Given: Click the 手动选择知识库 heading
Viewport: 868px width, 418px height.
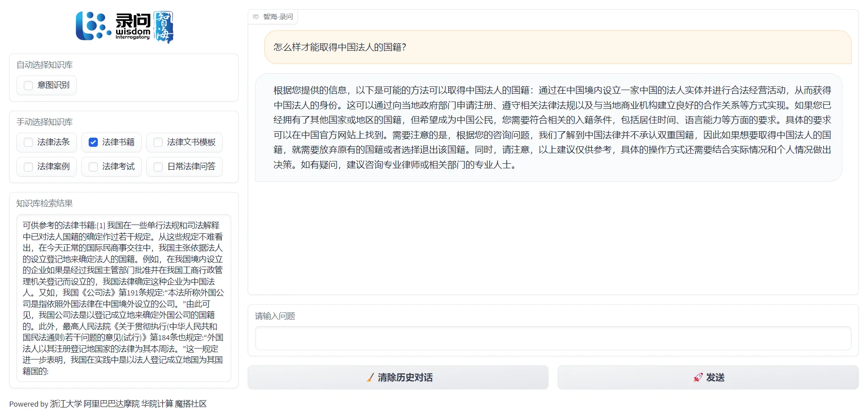Looking at the screenshot, I should point(45,122).
